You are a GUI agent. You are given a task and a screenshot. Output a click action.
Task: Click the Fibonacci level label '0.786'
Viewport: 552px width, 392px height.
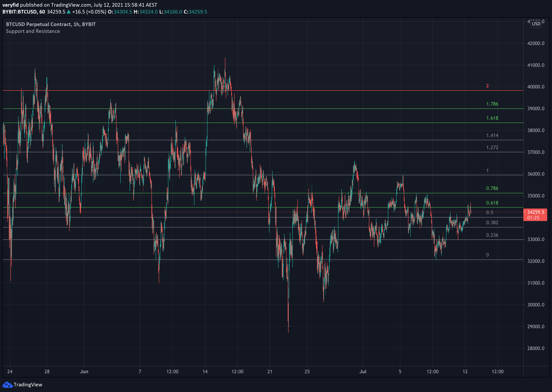point(492,188)
